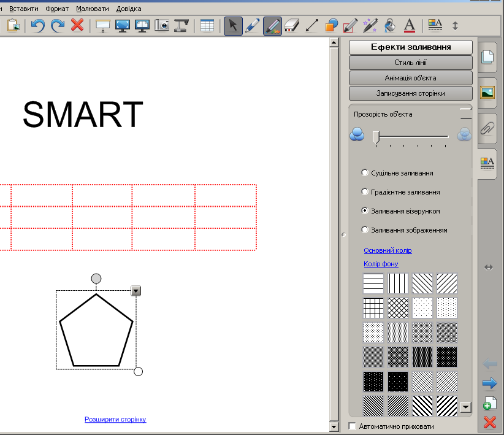Click the transparency slider handle
The height and width of the screenshot is (435, 504).
coord(376,137)
